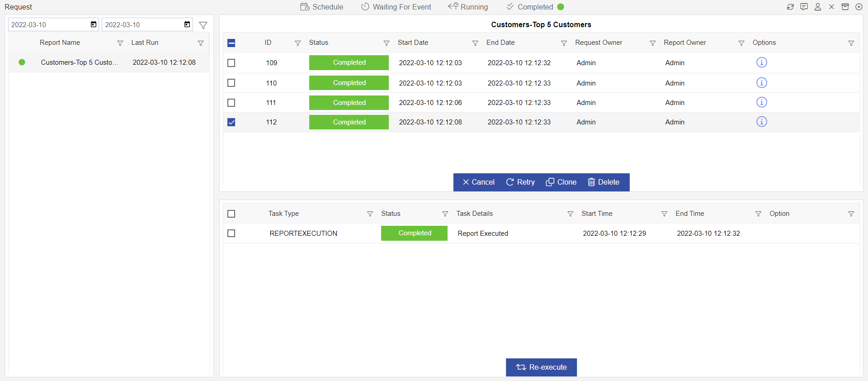
Task: Filter the End Date column
Action: point(564,43)
